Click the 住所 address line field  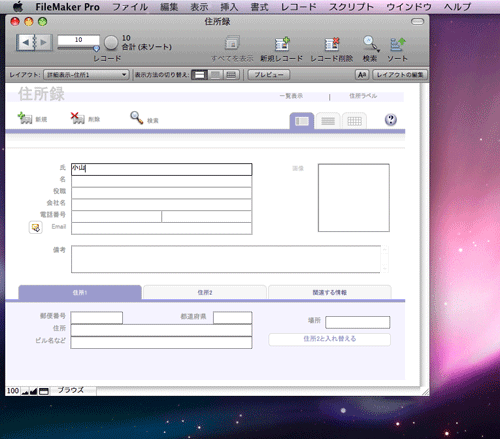coord(161,330)
